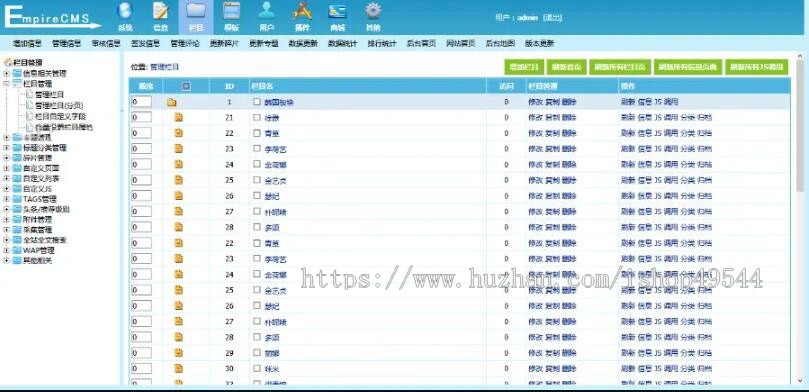This screenshot has width=809, height=392.
Task: Open the 审核信息 menu item
Action: [x=106, y=44]
